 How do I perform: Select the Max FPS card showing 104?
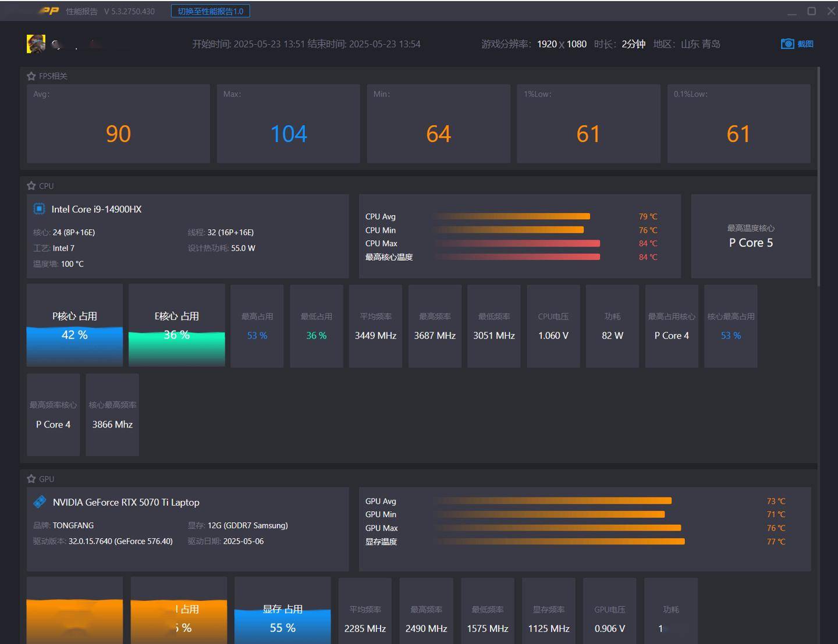[x=289, y=124]
